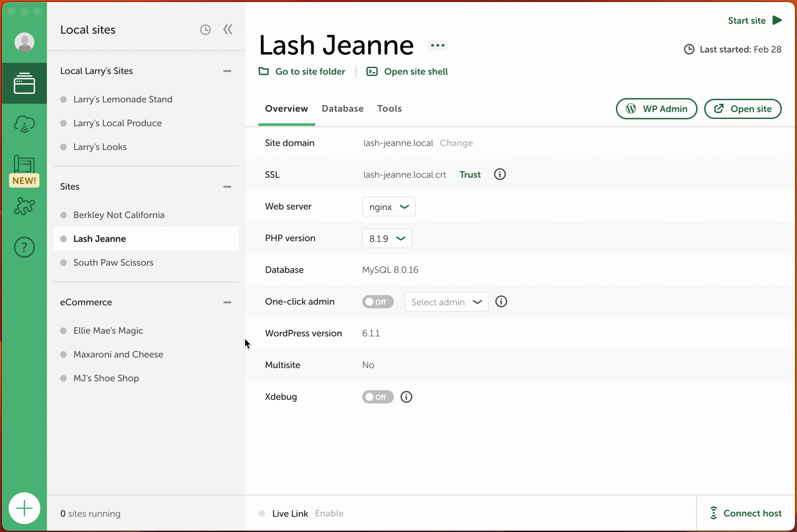The image size is (797, 532).
Task: Select the Local sites icon in sidebar
Action: [24, 83]
